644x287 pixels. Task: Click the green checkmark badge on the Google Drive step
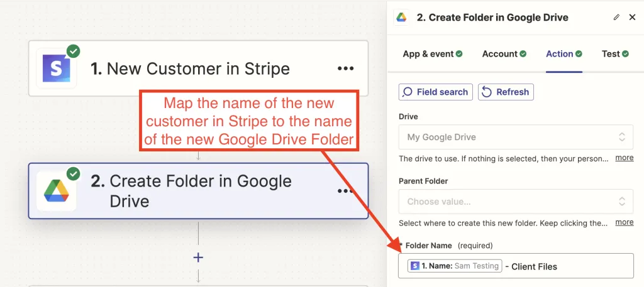click(74, 174)
